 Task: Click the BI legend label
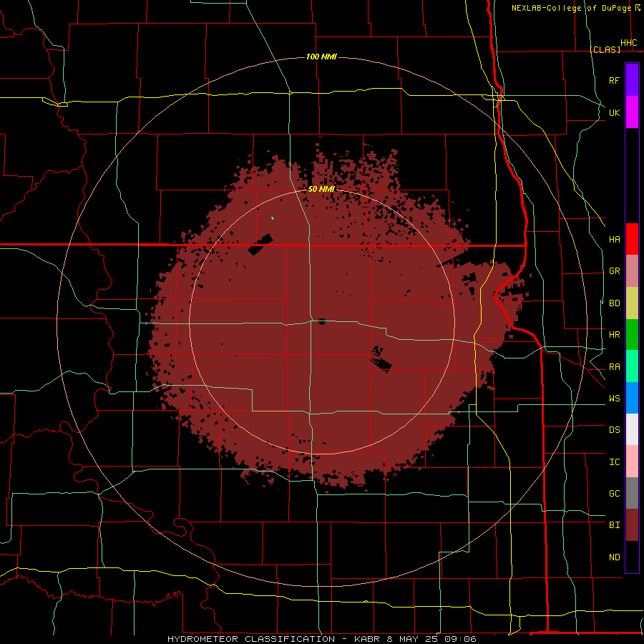(x=614, y=525)
